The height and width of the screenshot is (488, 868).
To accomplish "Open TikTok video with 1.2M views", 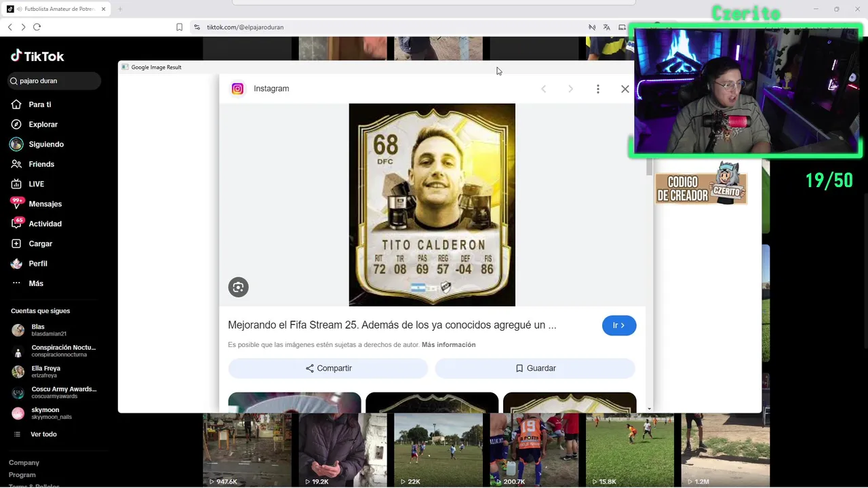I will [x=726, y=451].
